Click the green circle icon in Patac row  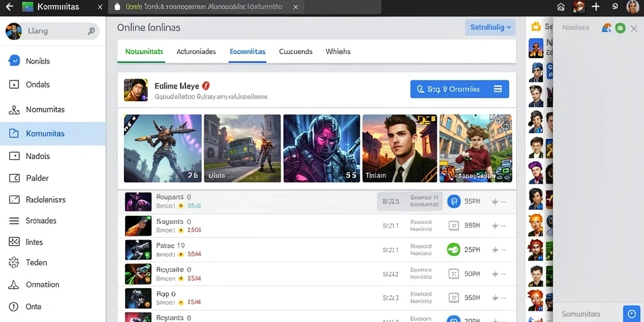[x=453, y=249]
